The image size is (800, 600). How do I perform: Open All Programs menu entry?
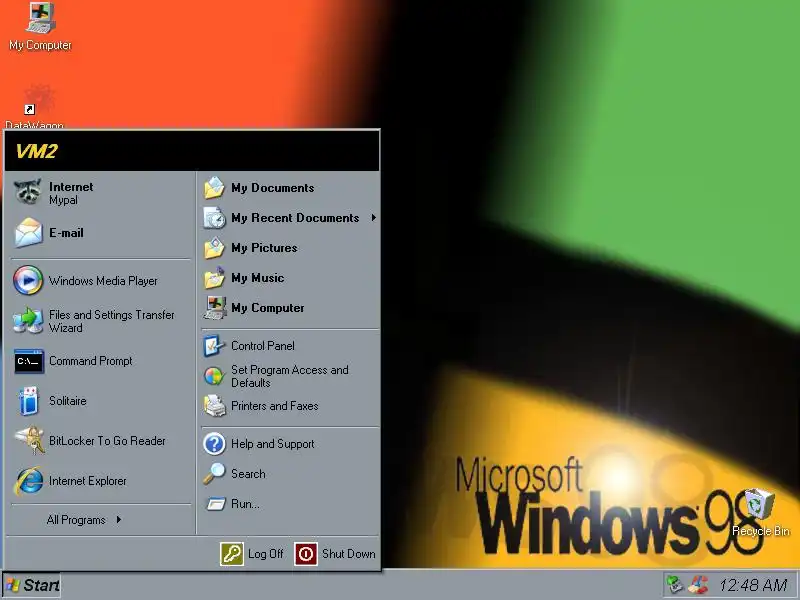84,520
